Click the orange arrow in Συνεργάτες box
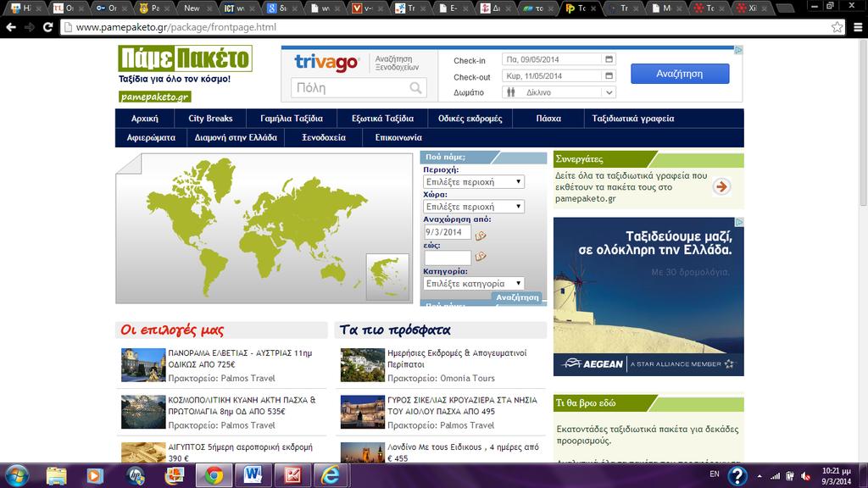 [x=721, y=187]
